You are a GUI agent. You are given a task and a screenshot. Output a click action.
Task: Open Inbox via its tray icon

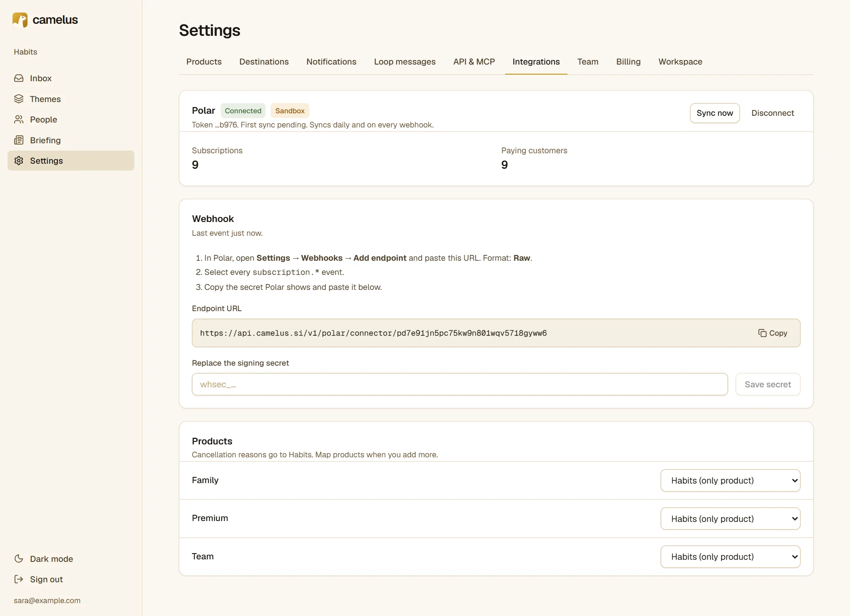click(19, 78)
